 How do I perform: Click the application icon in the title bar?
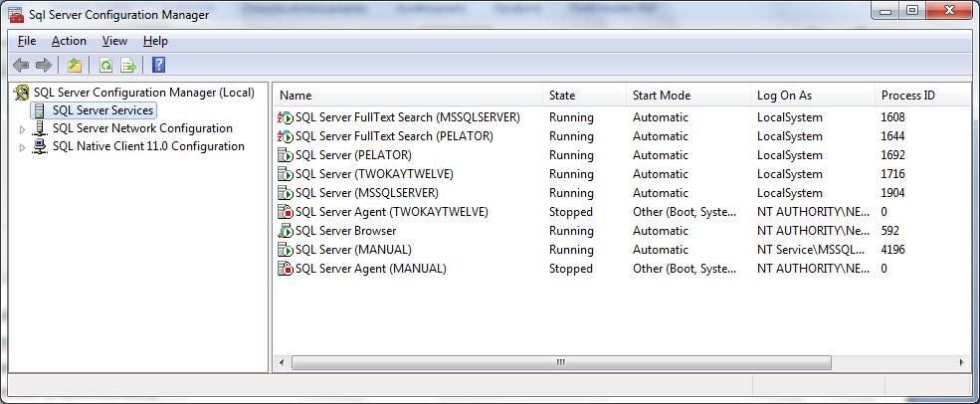pos(16,14)
